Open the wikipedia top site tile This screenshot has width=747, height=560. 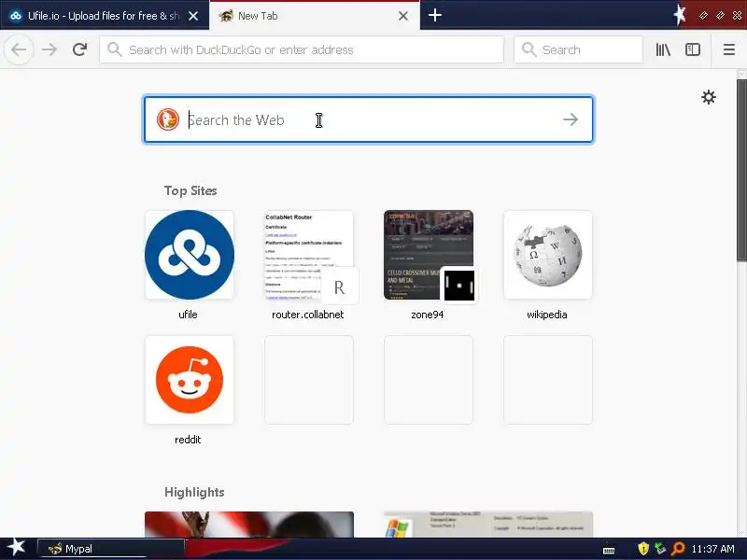548,255
